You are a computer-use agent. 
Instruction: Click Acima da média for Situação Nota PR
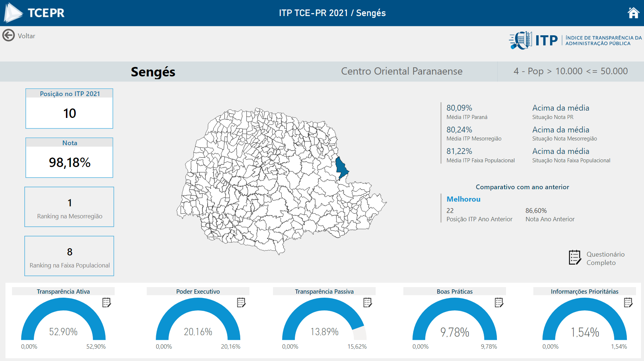coord(561,108)
